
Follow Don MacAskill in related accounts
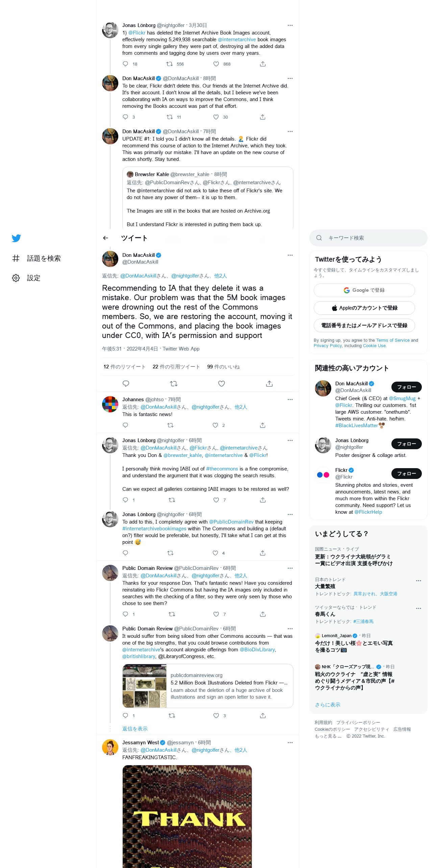406,387
